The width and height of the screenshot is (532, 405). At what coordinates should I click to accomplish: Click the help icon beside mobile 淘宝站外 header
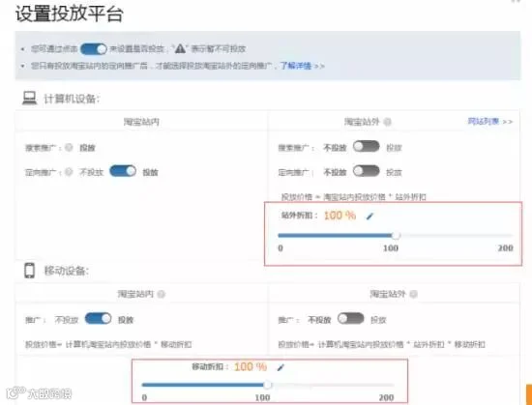pos(414,294)
